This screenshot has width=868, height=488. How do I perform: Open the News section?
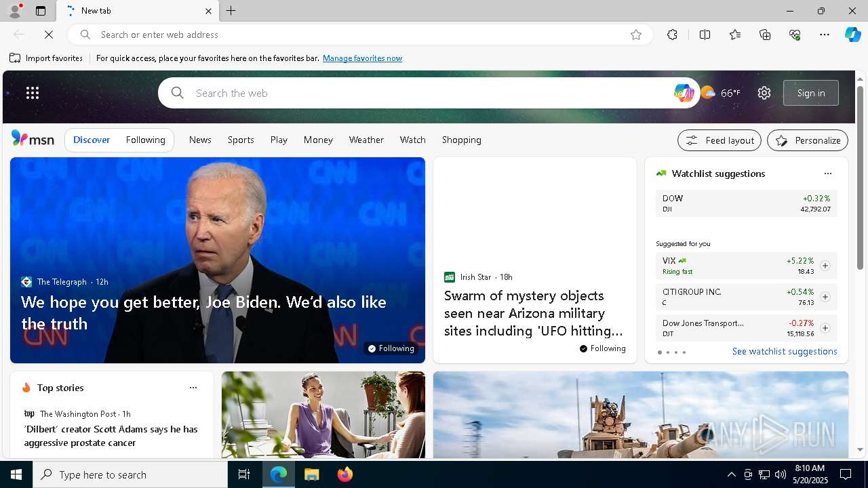coord(200,140)
